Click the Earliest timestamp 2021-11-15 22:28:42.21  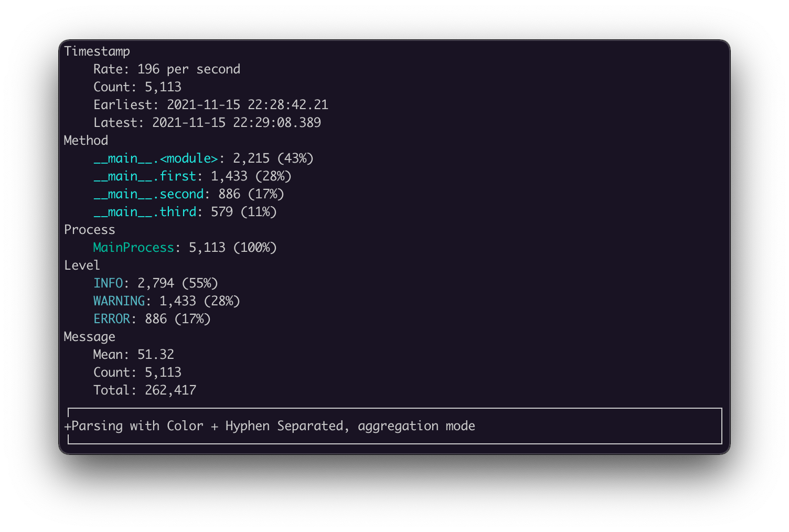(x=248, y=105)
